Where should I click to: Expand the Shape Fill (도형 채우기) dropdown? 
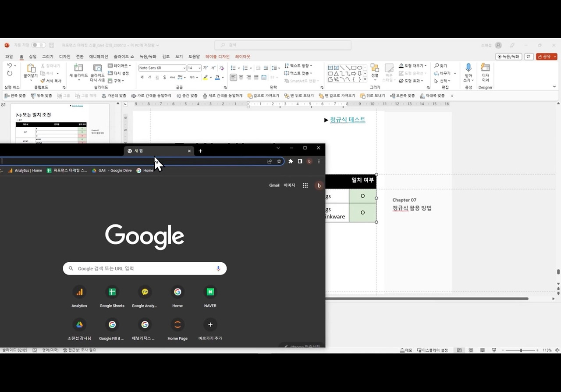[x=413, y=66]
